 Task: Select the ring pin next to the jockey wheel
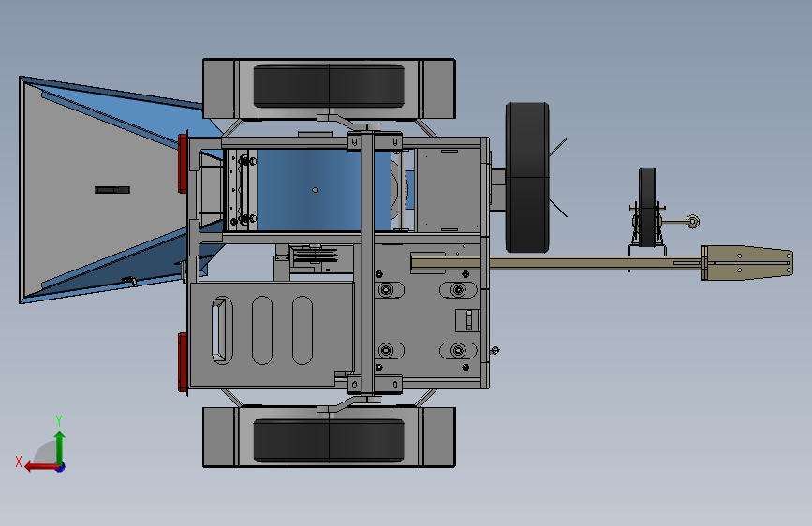click(x=692, y=222)
